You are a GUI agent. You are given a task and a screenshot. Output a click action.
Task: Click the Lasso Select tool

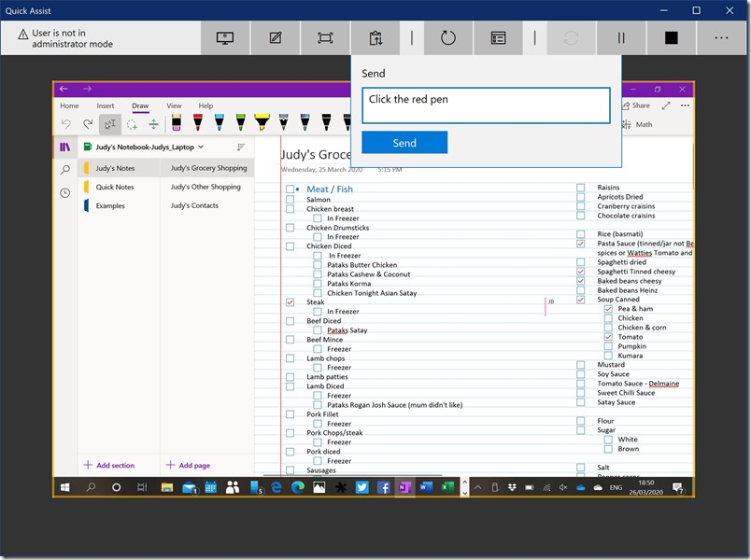[x=133, y=123]
